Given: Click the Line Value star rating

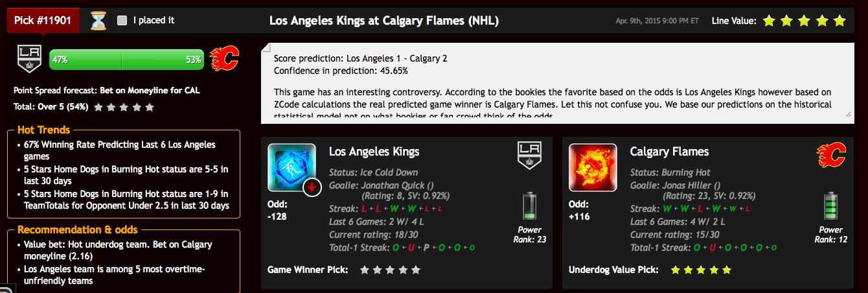Looking at the screenshot, I should tap(805, 21).
